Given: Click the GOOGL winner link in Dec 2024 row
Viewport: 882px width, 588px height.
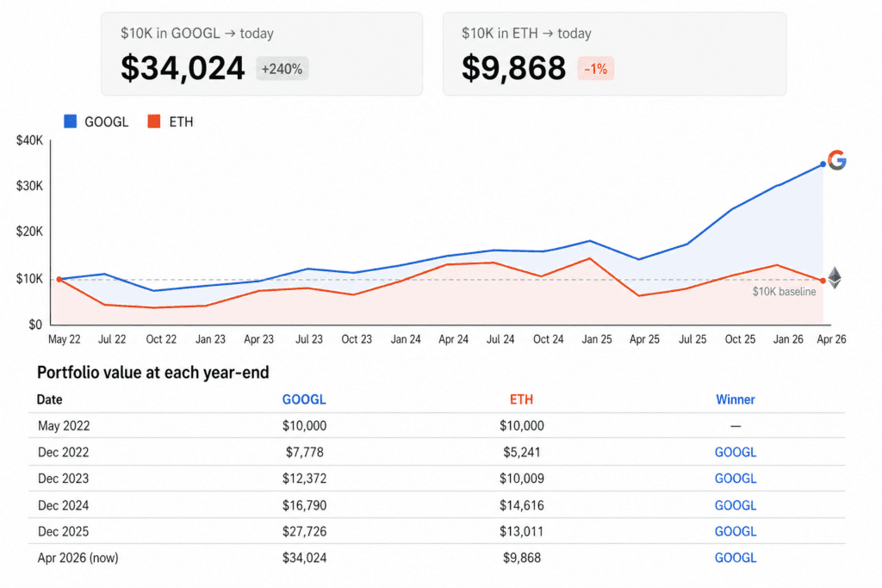Looking at the screenshot, I should point(736,505).
